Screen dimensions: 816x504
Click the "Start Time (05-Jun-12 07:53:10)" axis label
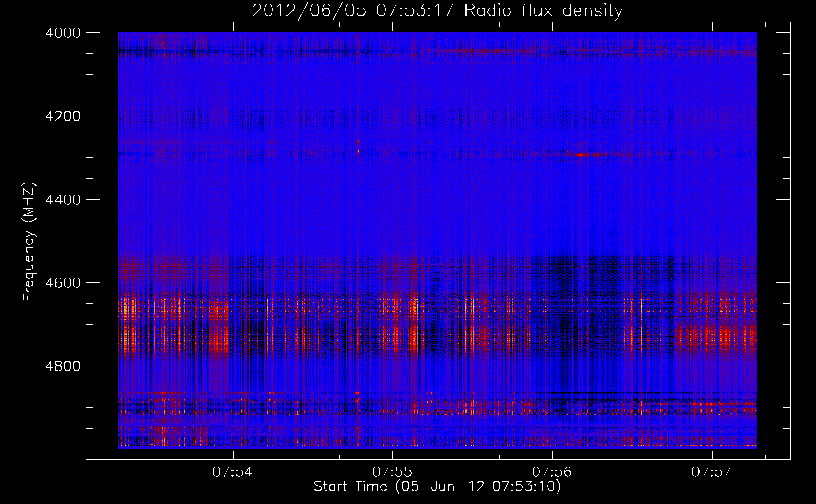tap(437, 487)
